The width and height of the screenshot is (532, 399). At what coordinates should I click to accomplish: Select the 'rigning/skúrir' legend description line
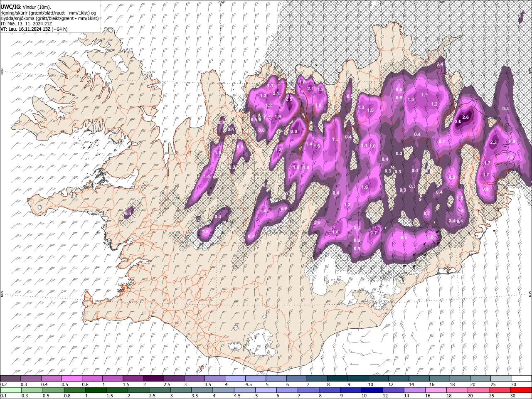click(49, 13)
